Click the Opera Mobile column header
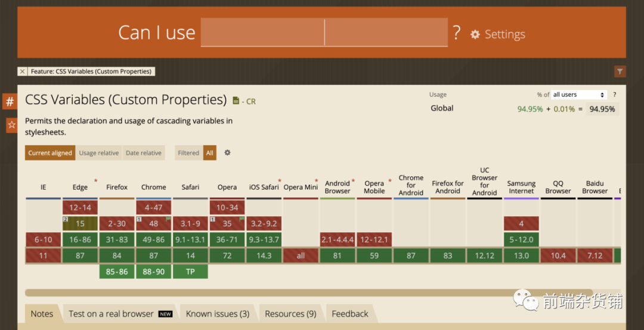Screen dimensions: 644x330 (x=374, y=187)
